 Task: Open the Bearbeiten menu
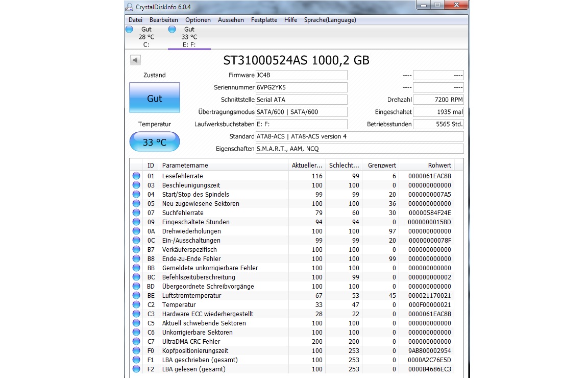coord(163,20)
